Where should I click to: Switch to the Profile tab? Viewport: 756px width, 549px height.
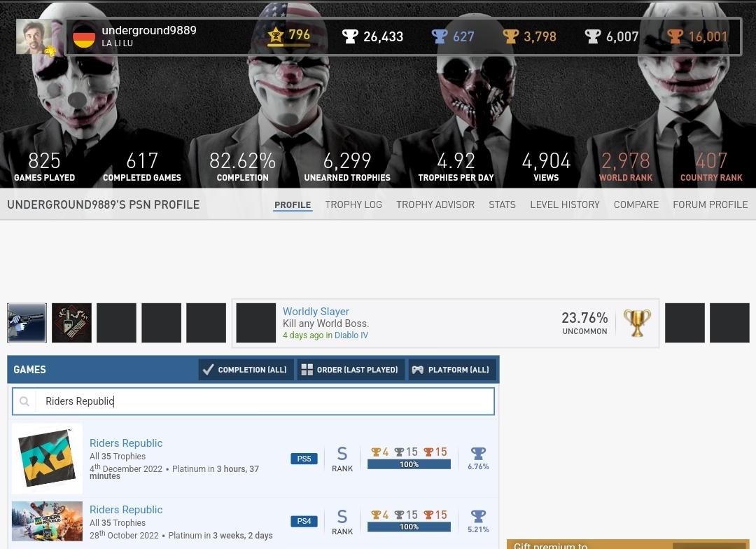293,204
